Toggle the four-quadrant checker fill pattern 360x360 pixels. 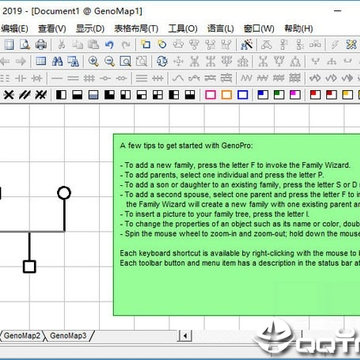158,95
